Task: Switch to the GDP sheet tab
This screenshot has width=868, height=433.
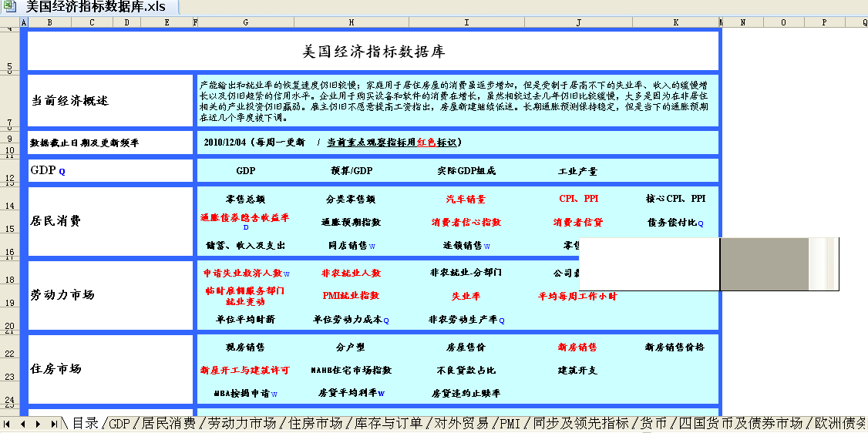Action: point(119,425)
